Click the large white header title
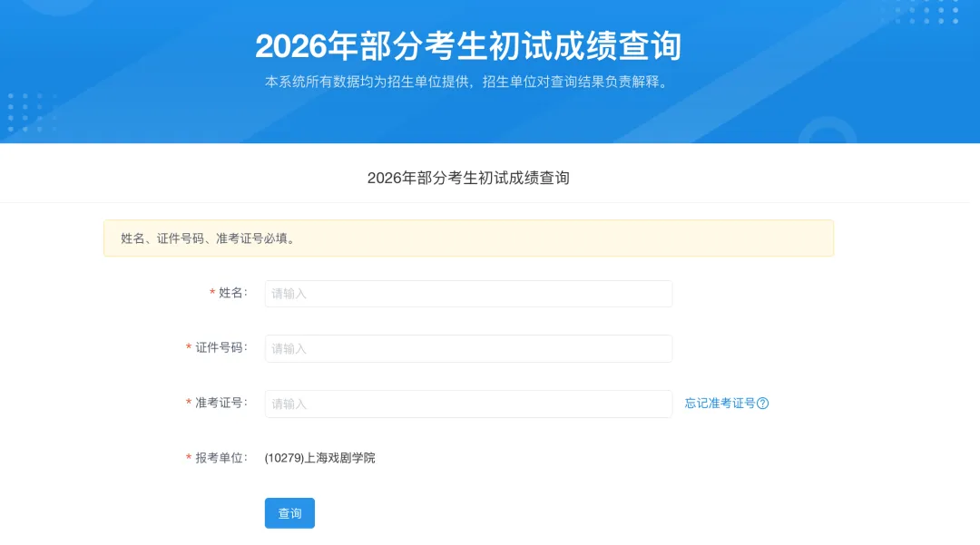980x545 pixels. click(468, 45)
